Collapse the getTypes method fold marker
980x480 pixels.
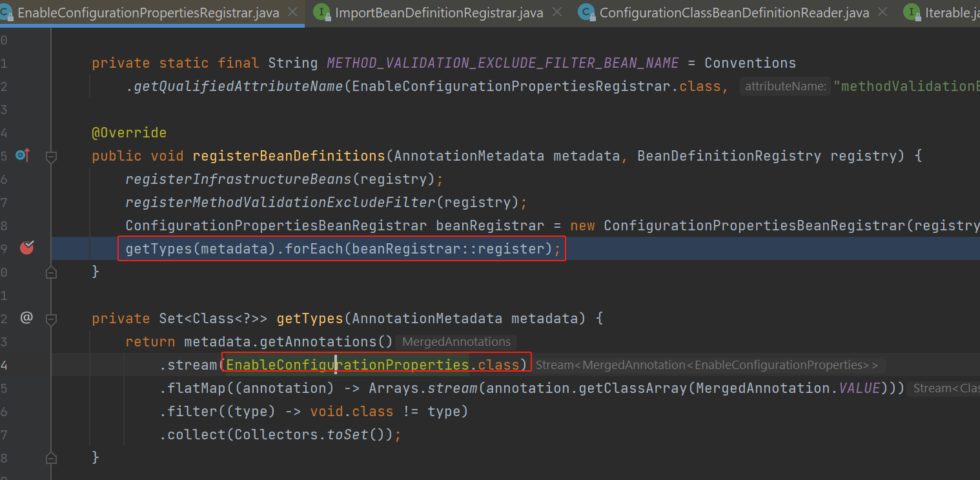pyautogui.click(x=52, y=319)
